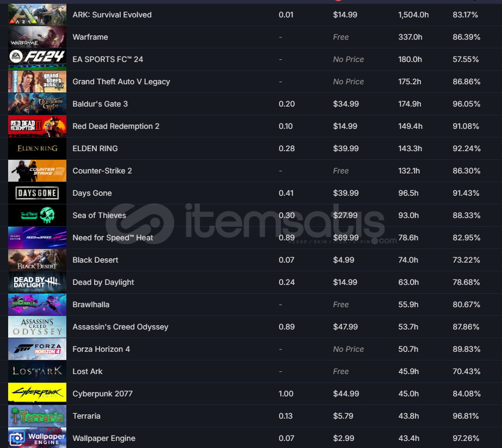Select the "Lost Ark" title text
The height and width of the screenshot is (448, 502).
tap(88, 371)
